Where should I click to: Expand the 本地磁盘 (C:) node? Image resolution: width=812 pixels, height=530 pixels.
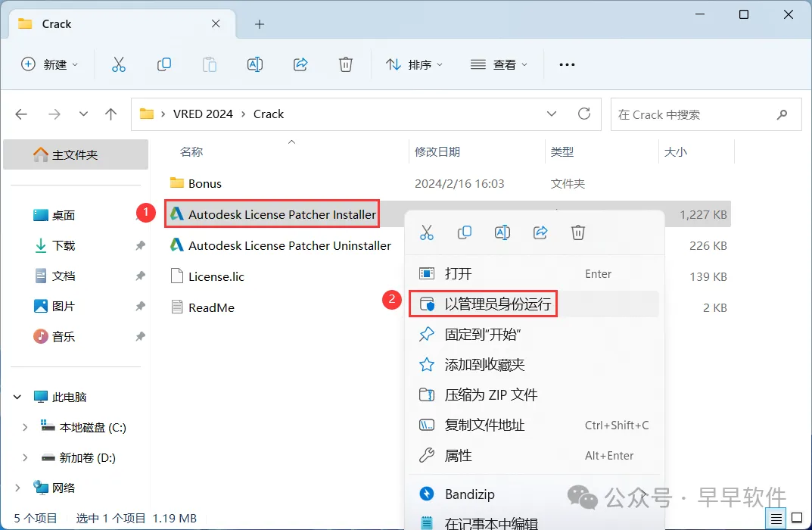(25, 428)
